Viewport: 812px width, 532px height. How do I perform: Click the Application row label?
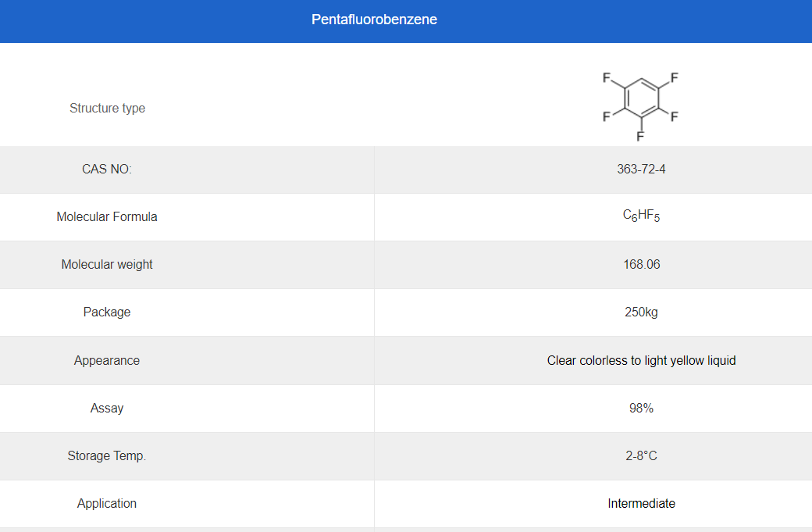point(107,504)
